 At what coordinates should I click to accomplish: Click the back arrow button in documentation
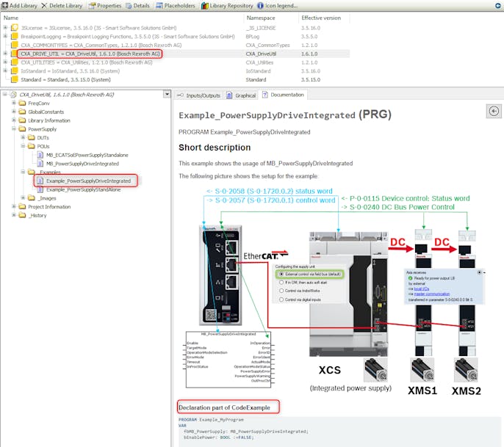coord(494,111)
